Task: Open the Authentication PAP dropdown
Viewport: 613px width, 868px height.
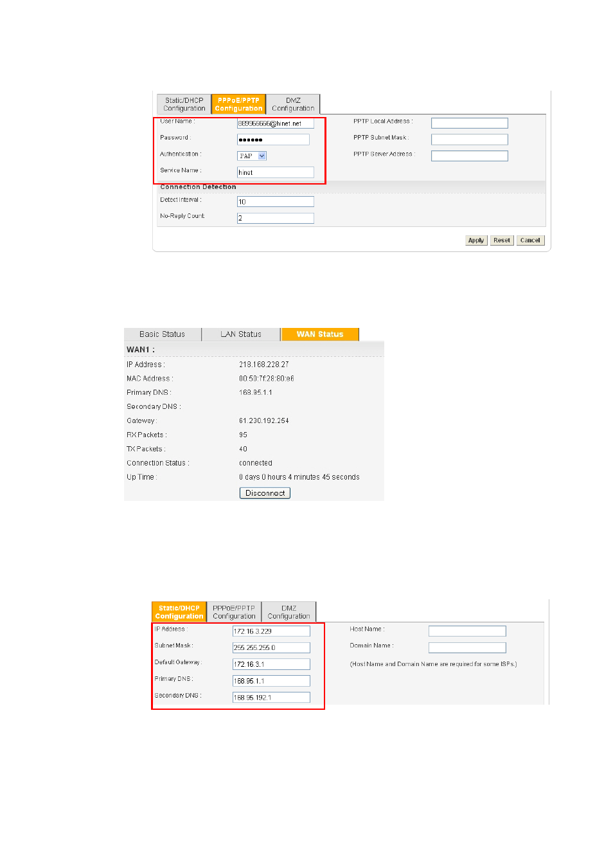Action: click(252, 156)
